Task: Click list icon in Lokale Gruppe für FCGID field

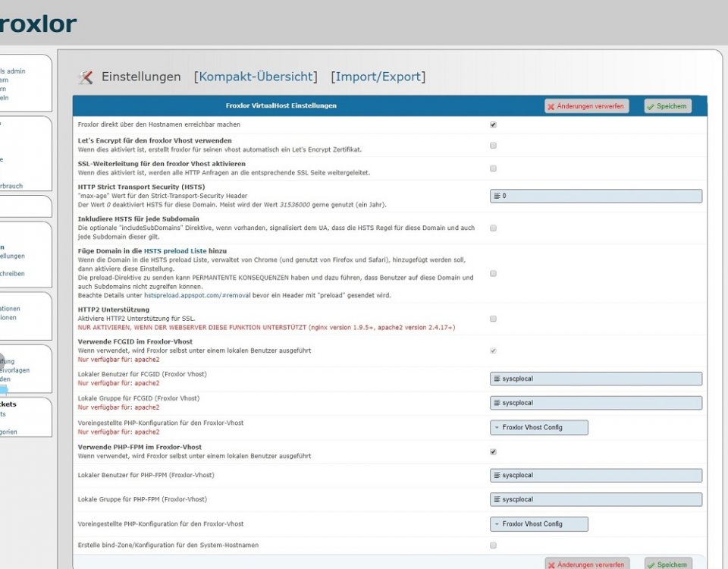Action: [497, 403]
